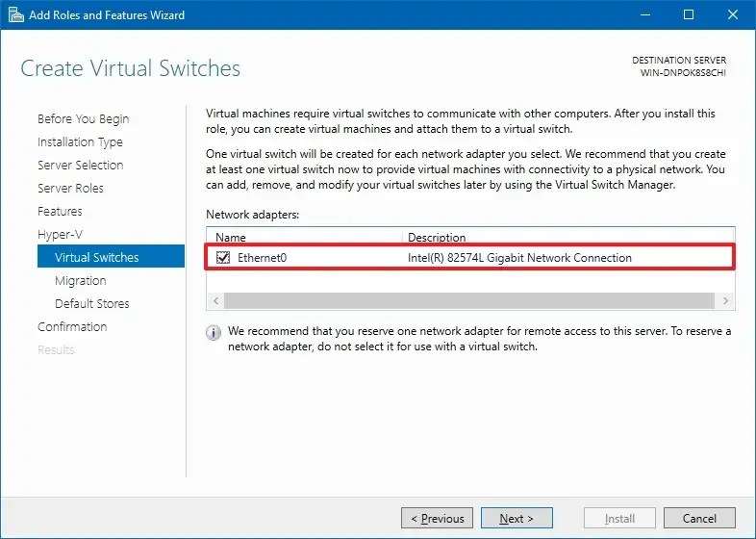This screenshot has width=756, height=539.
Task: Select the Ethernet0 adapter name
Action: (263, 258)
